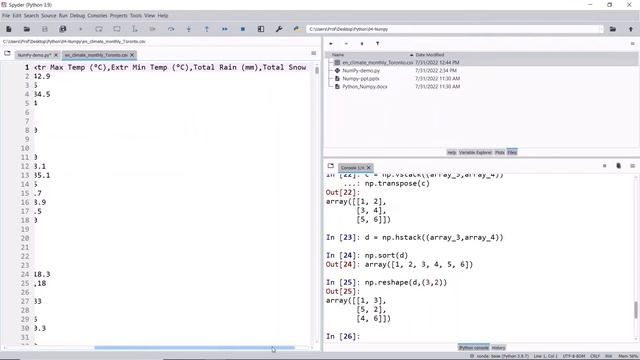Open the View menu
Viewport: 640px width, 360px height.
[x=149, y=16]
